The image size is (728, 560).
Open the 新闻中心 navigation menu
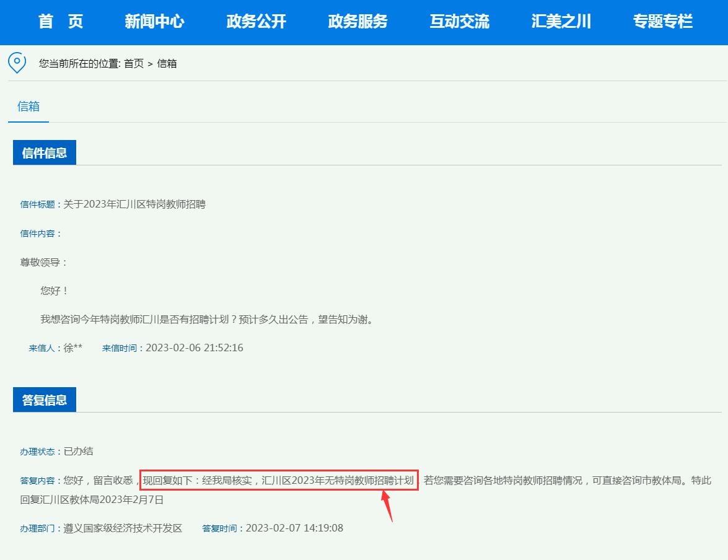[x=155, y=22]
